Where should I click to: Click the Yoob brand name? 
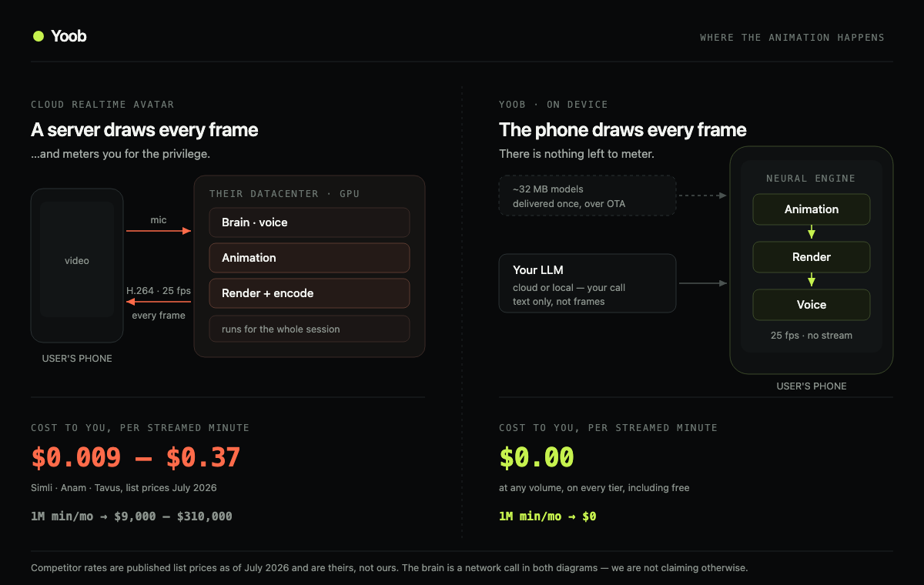[69, 36]
